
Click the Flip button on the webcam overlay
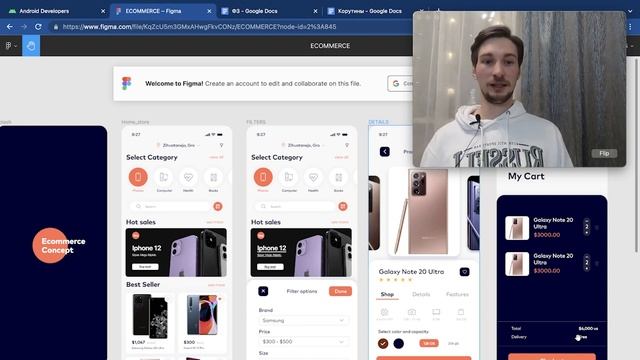pos(604,153)
